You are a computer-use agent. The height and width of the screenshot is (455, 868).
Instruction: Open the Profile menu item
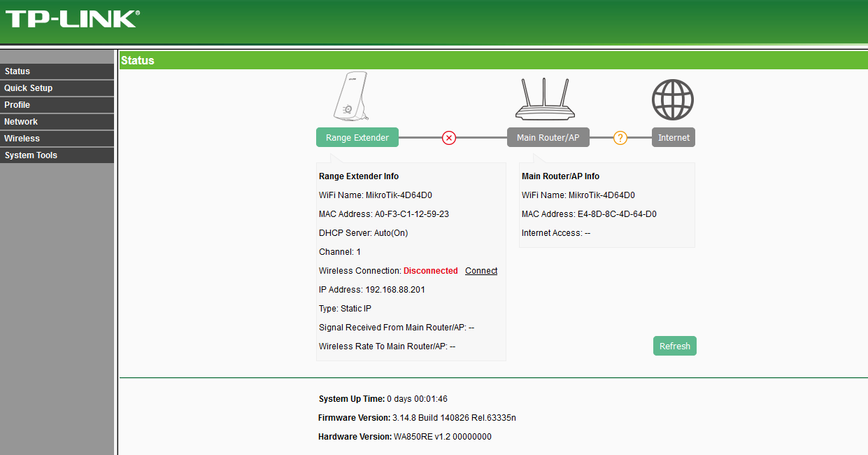click(x=57, y=105)
